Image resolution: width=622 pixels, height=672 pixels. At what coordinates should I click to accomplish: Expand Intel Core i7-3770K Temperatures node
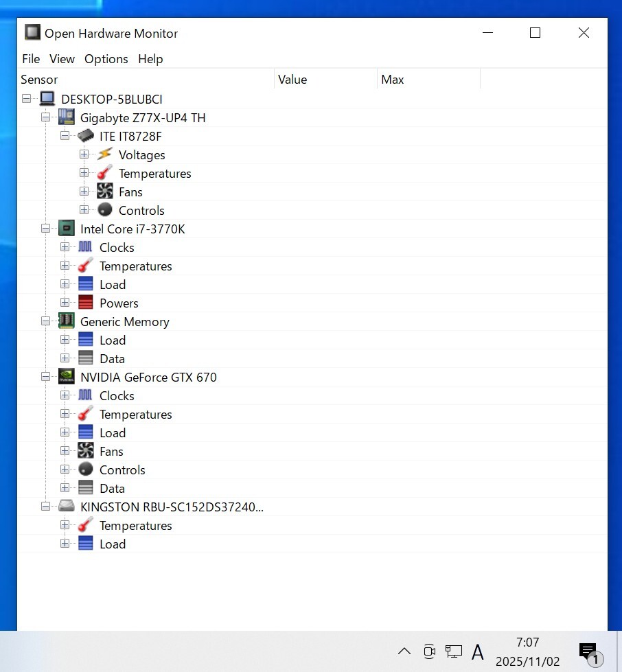[65, 265]
